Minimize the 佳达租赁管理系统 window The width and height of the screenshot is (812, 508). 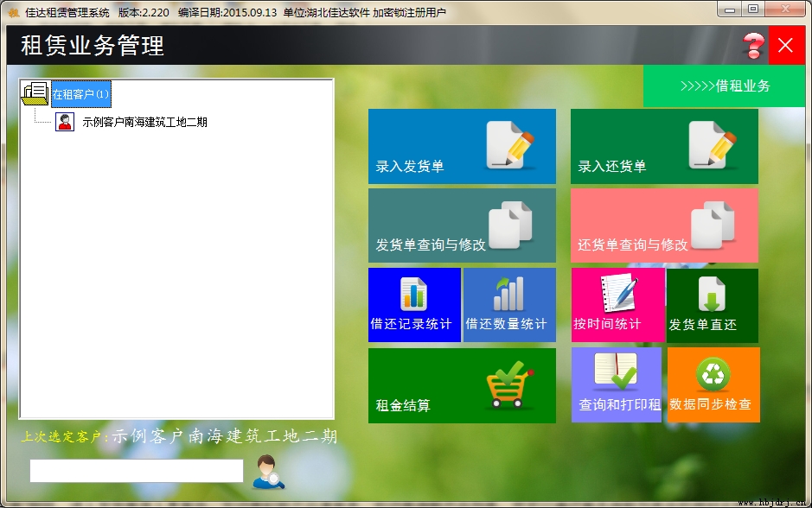pyautogui.click(x=730, y=10)
